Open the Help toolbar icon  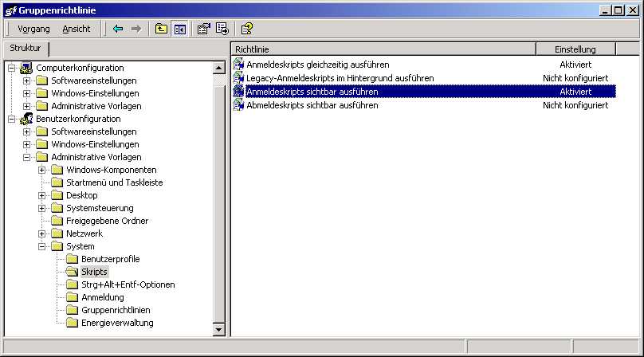click(247, 29)
